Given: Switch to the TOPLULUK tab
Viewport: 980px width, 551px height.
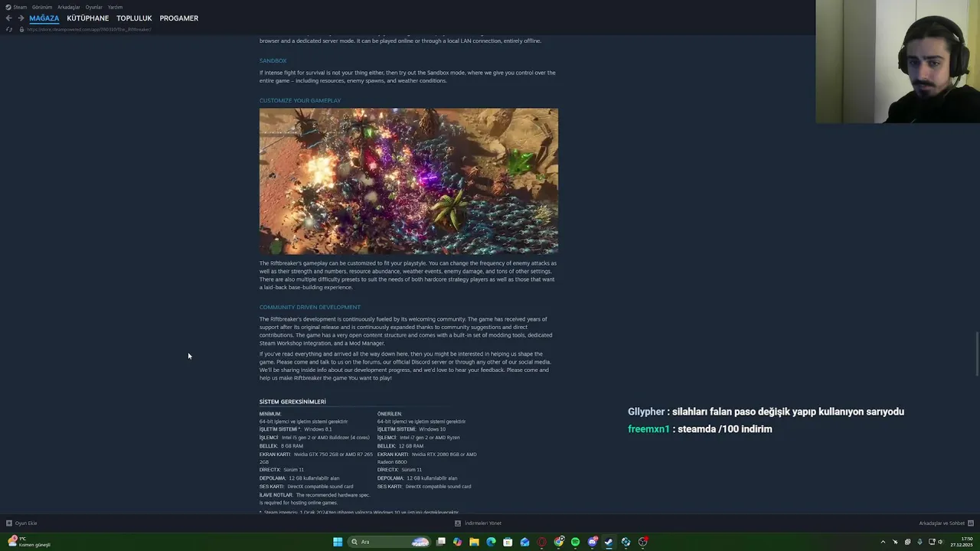Looking at the screenshot, I should pyautogui.click(x=134, y=18).
